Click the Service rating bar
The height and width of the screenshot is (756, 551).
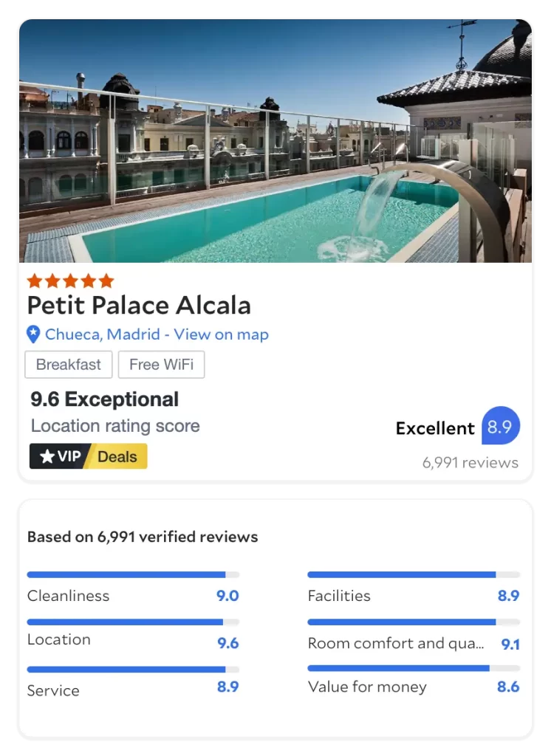point(133,670)
